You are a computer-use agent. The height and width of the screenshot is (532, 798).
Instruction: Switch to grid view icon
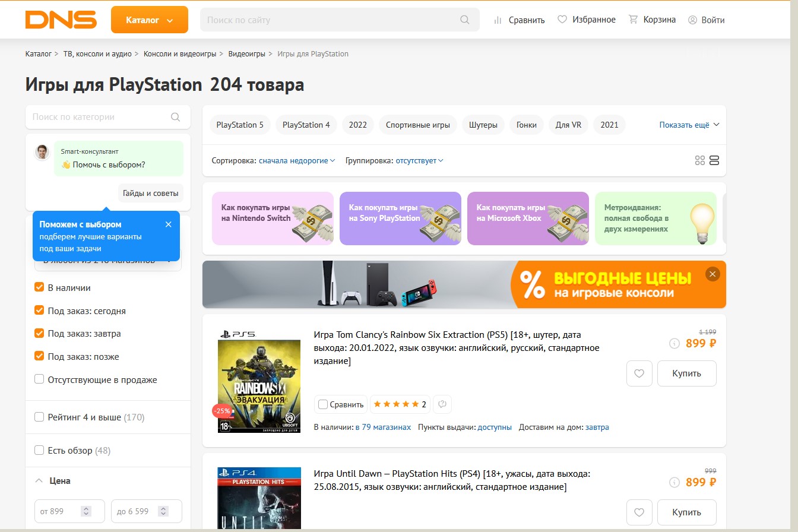tap(700, 160)
